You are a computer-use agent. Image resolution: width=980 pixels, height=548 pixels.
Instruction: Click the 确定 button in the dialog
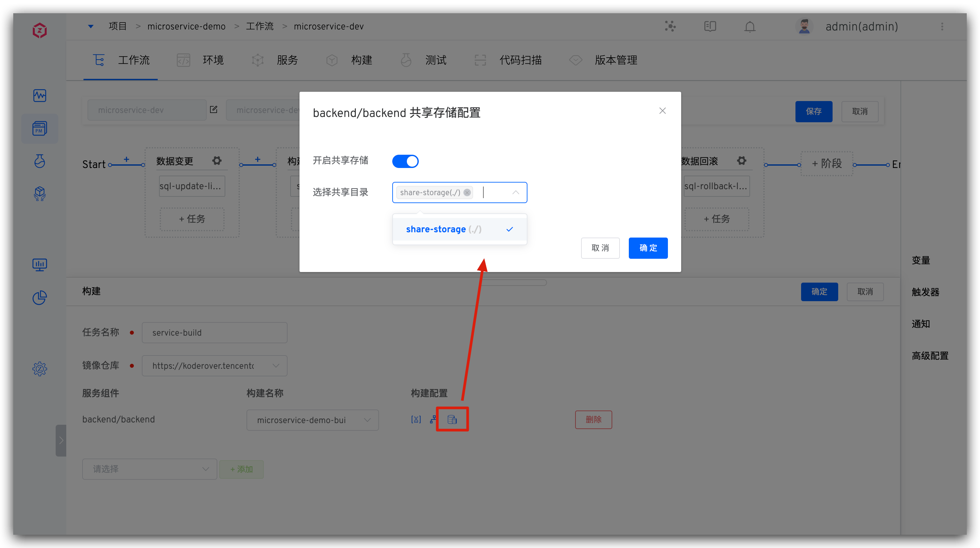pos(648,248)
